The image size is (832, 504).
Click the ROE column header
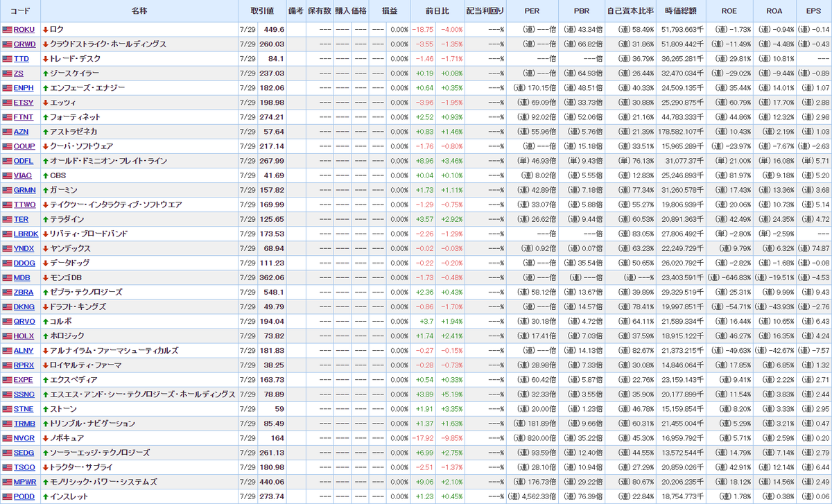point(729,11)
